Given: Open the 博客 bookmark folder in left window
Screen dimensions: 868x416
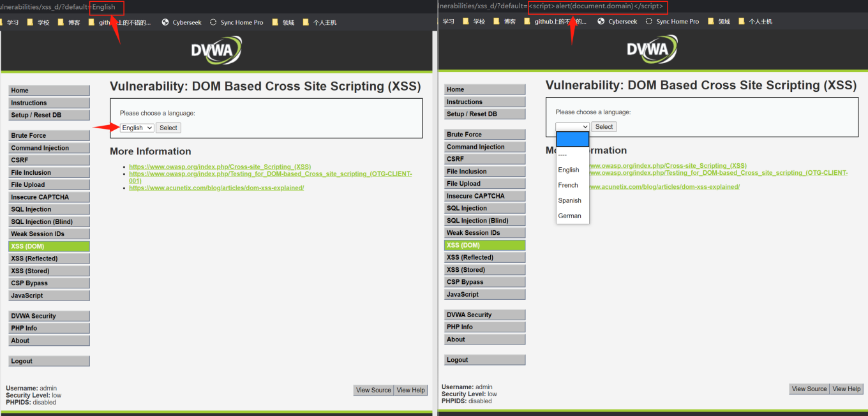Looking at the screenshot, I should (x=68, y=22).
